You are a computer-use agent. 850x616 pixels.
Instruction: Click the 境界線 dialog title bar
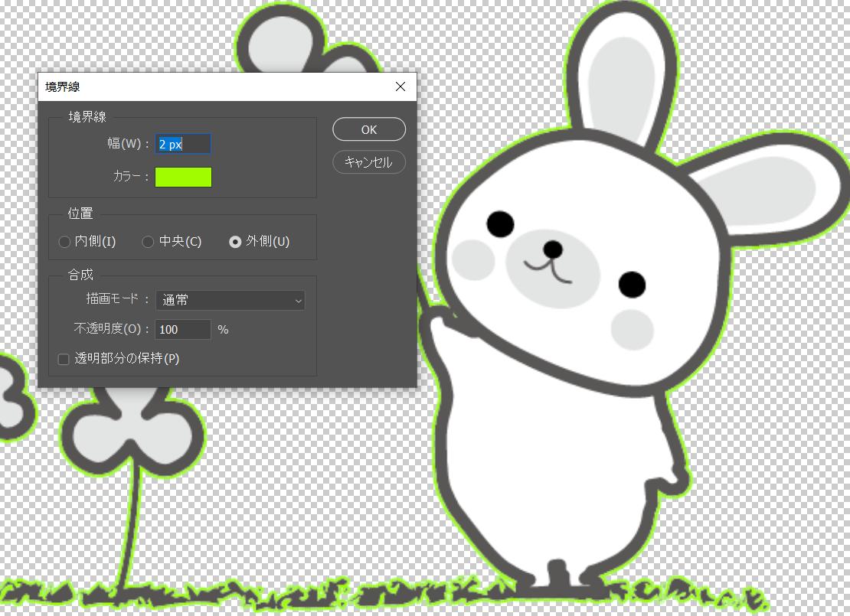click(x=214, y=86)
